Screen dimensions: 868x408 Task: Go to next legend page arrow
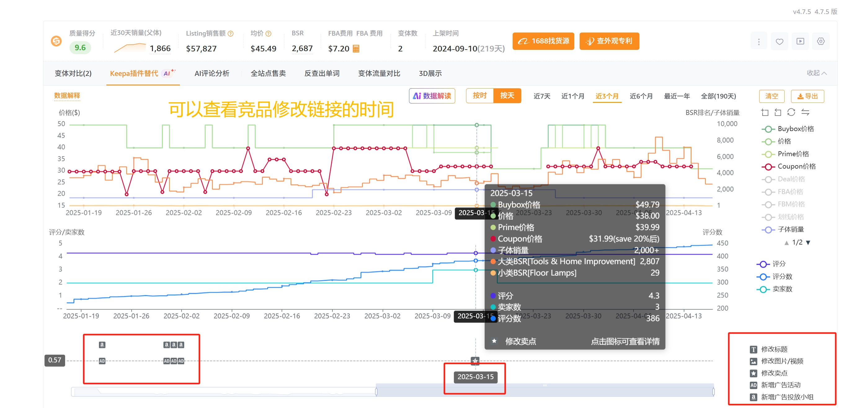tap(808, 242)
